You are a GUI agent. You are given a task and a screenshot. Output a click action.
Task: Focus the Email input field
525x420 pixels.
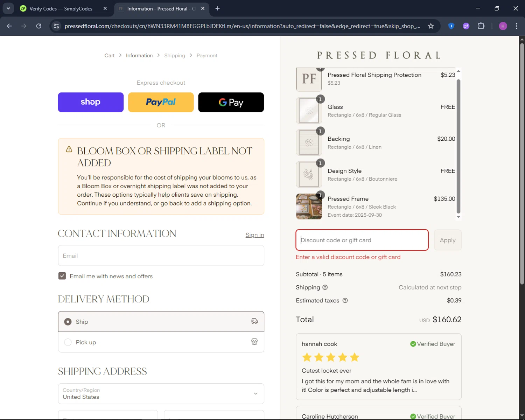click(161, 255)
